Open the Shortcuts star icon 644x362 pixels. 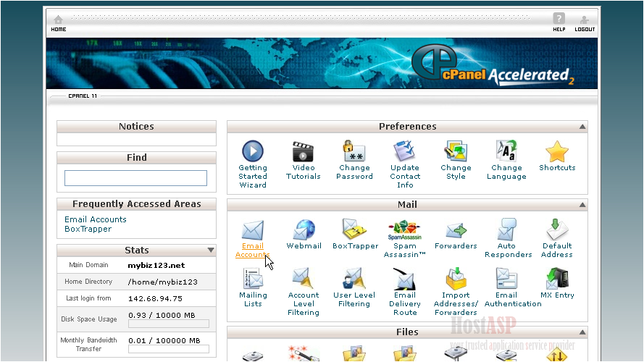tap(557, 152)
